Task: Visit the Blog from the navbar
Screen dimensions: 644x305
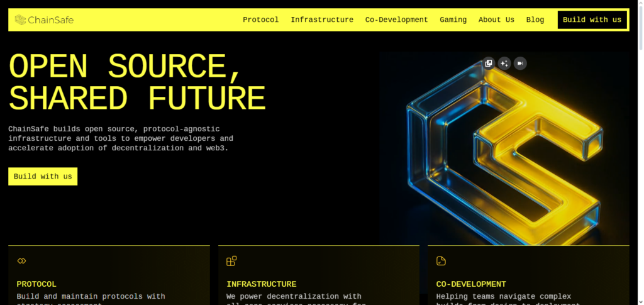Action: click(x=535, y=20)
